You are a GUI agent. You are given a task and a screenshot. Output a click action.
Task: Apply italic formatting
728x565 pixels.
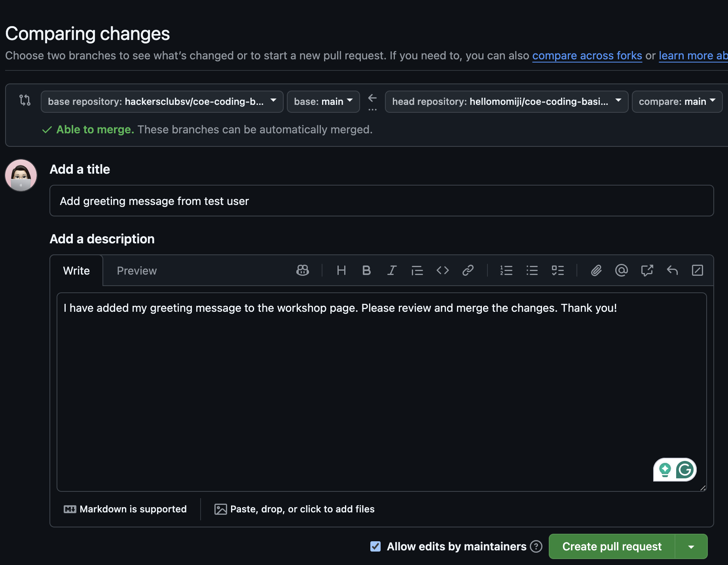pyautogui.click(x=391, y=270)
